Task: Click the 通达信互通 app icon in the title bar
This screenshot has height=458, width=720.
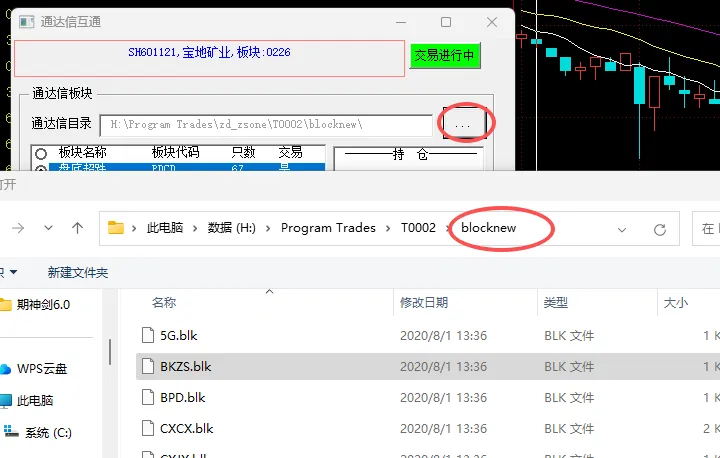Action: click(x=26, y=22)
